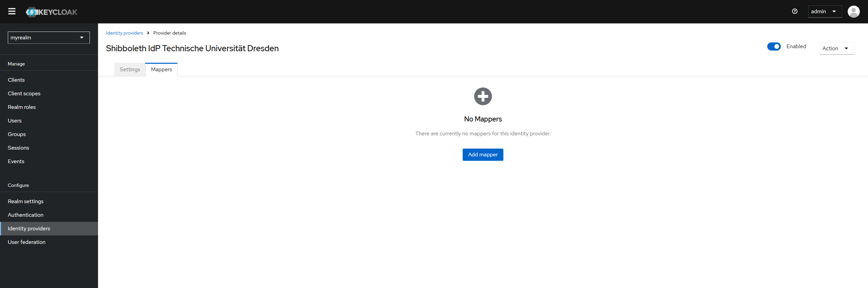Viewport: 868px width, 288px height.
Task: Toggle the hamburger sidebar menu icon
Action: tap(12, 12)
